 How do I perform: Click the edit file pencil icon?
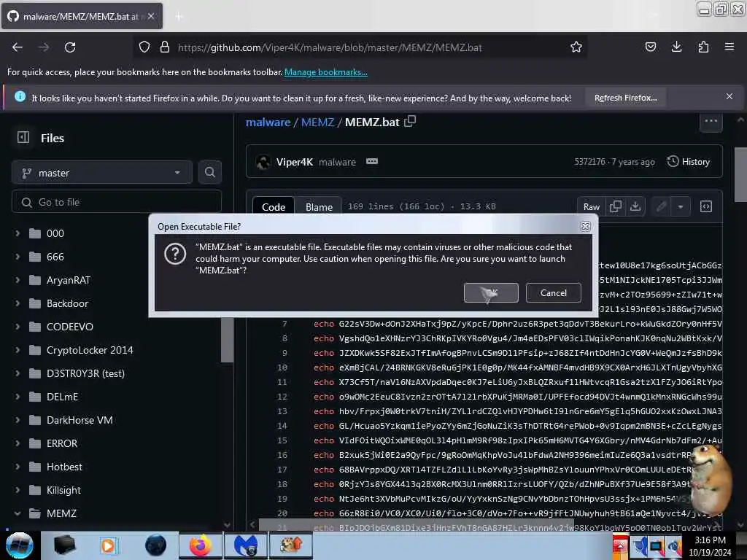click(x=661, y=206)
